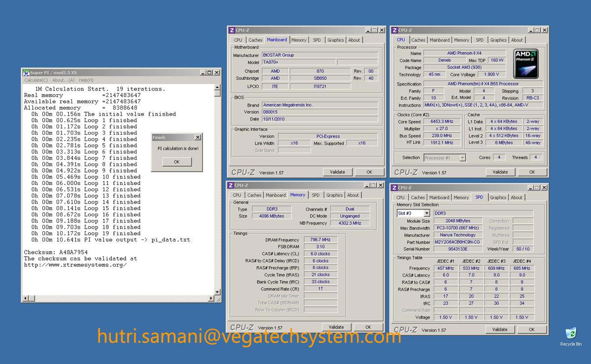591x364 pixels.
Task: Click Super PI horizontal scrollbar left arrow
Action: (25, 299)
